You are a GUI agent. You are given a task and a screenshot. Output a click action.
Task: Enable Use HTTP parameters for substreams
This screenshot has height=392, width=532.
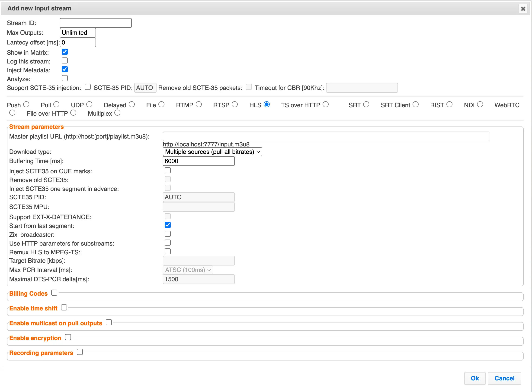point(168,243)
